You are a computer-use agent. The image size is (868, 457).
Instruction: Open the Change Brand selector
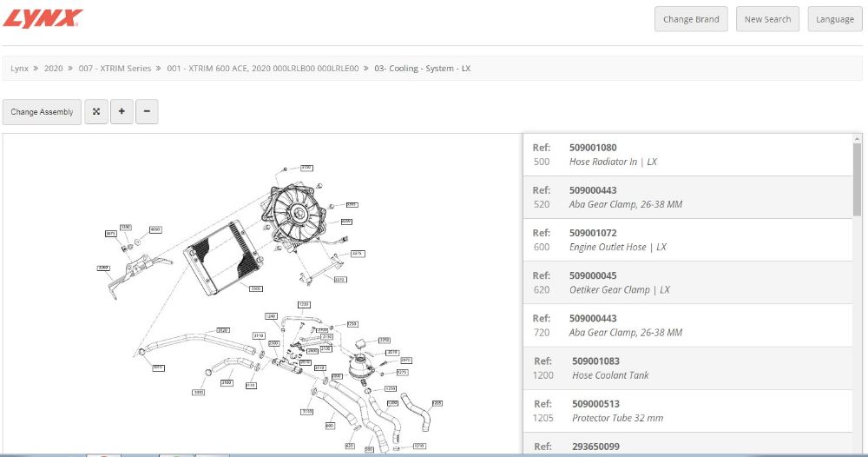691,19
